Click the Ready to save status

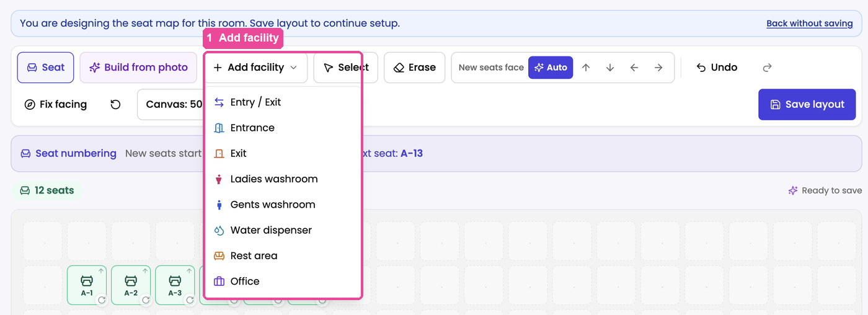(825, 190)
